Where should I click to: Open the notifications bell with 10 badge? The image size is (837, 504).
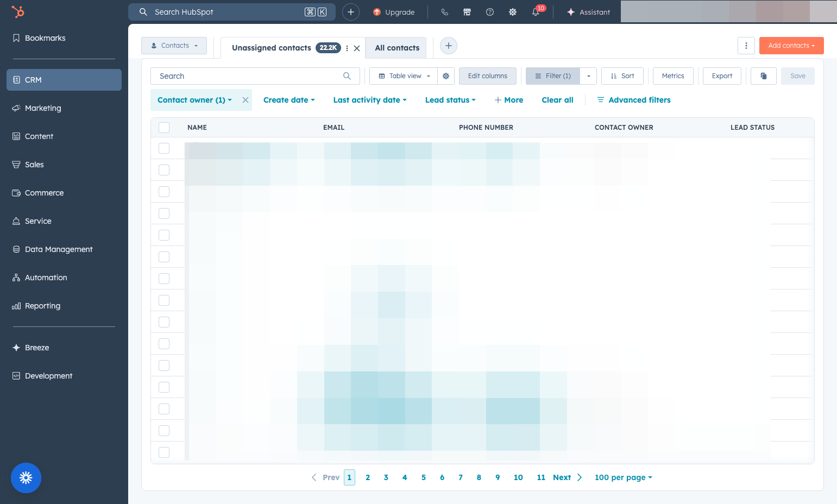[536, 11]
